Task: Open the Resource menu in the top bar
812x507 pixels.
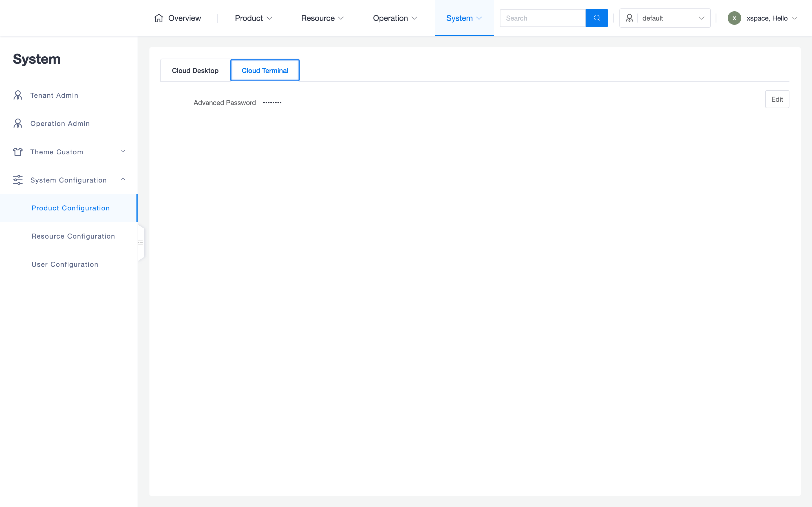Action: (x=322, y=18)
